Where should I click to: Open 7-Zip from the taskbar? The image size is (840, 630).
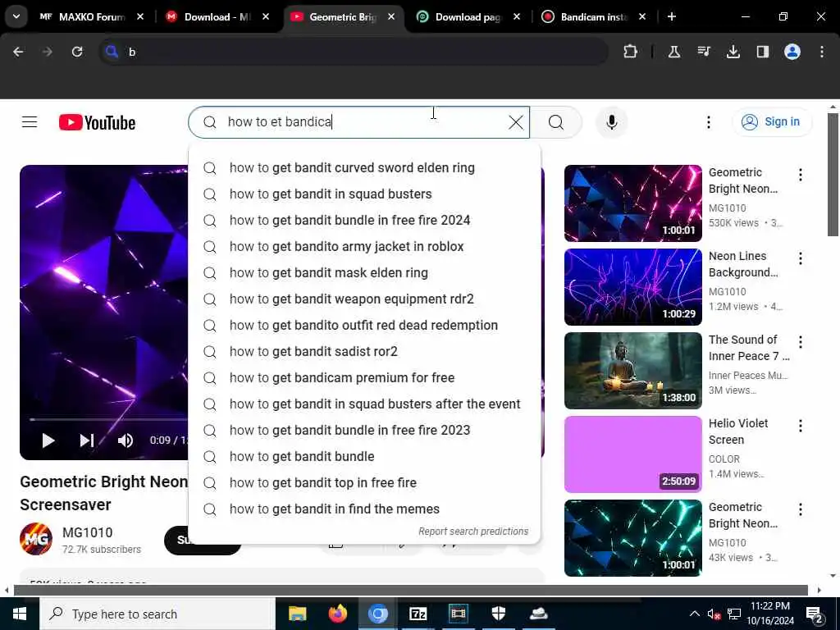[x=418, y=614]
